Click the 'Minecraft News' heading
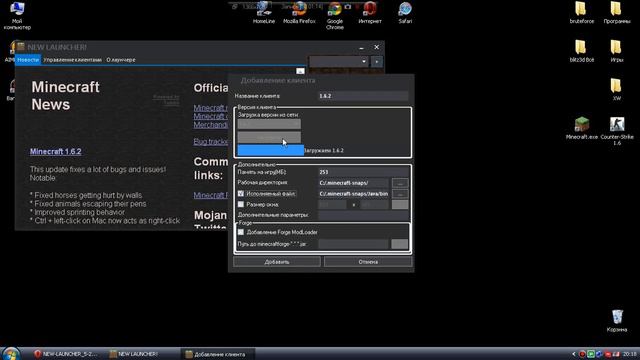 click(x=65, y=96)
